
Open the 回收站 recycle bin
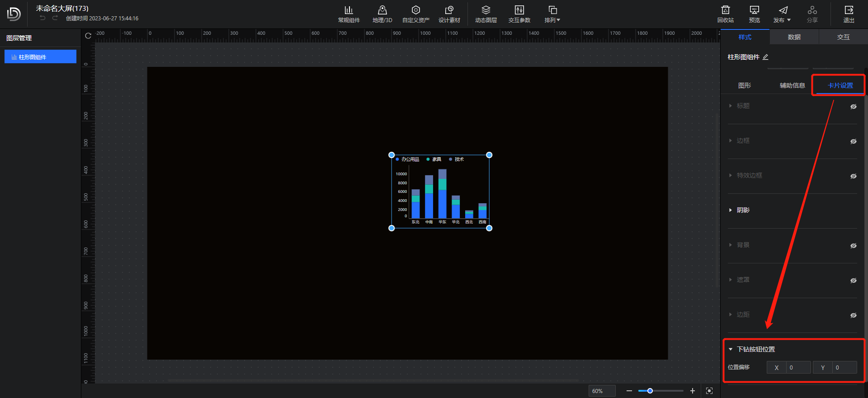[725, 10]
